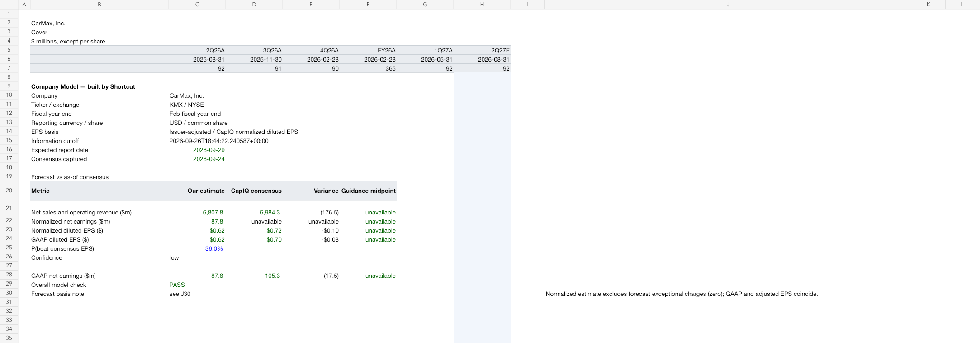
Task: Click 'Issuer-adjusted / CapIQ normalized diluted EPS' cell
Action: click(234, 132)
